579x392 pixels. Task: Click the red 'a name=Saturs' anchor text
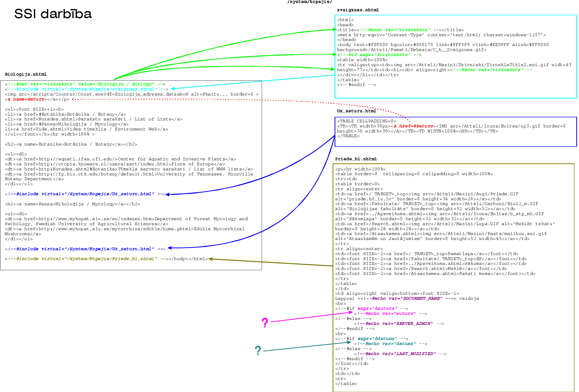click(x=26, y=99)
